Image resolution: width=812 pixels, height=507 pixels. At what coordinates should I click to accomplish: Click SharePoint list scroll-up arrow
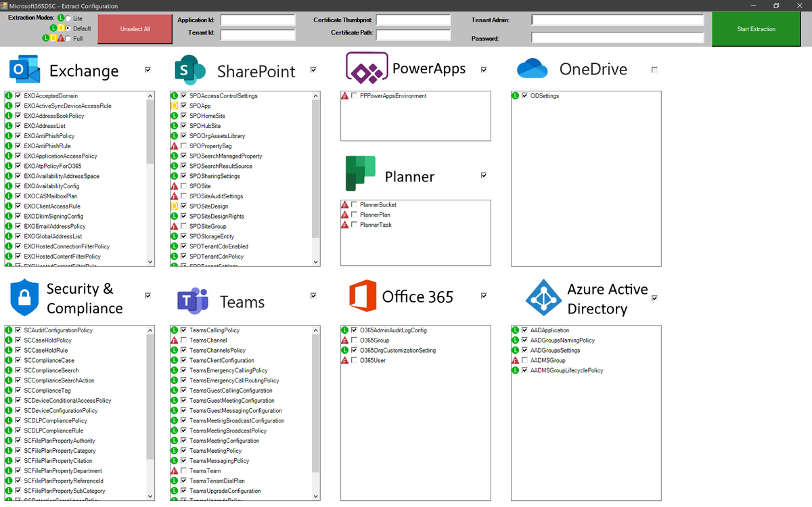pos(316,95)
